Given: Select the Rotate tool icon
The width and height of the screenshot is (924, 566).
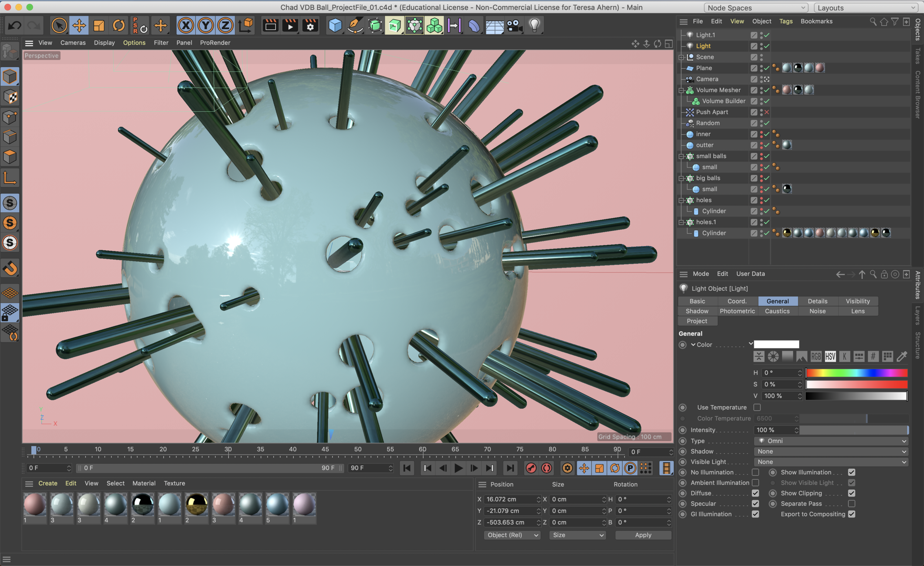Looking at the screenshot, I should (x=119, y=26).
